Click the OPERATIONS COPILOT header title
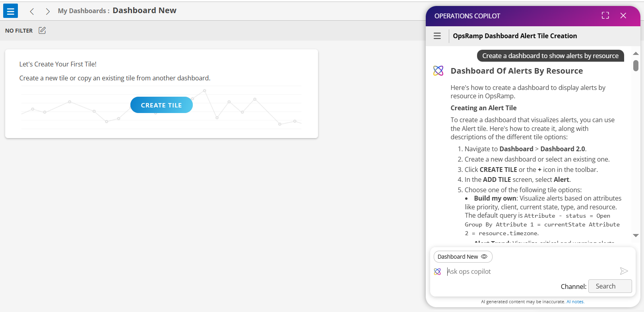This screenshot has height=312, width=644. click(x=467, y=16)
